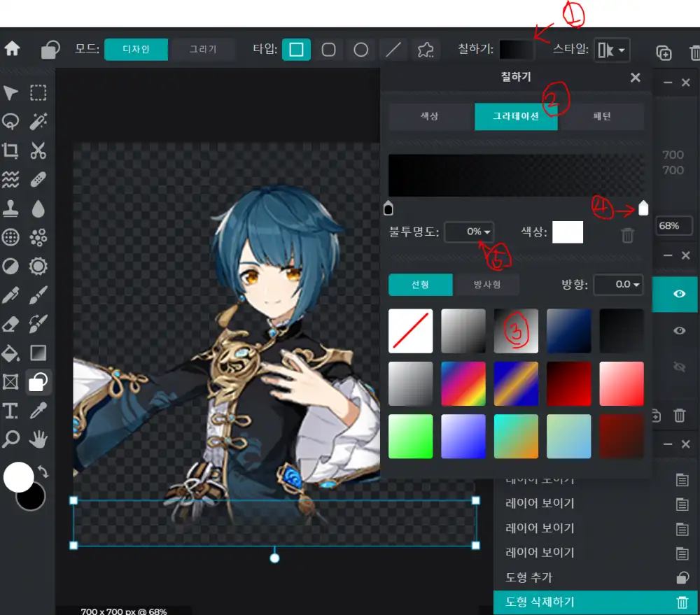
Task: Select the Text tool
Action: [10, 411]
